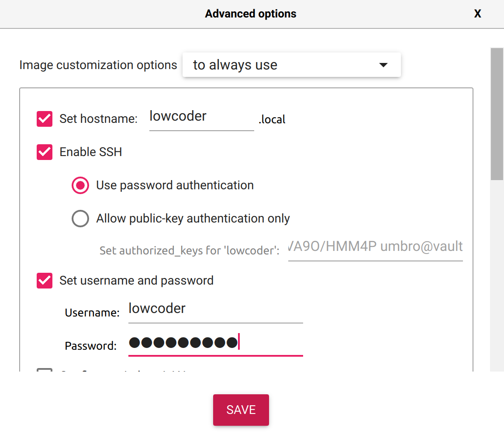Click the 'Set username and password' label
The image size is (504, 438).
point(136,281)
